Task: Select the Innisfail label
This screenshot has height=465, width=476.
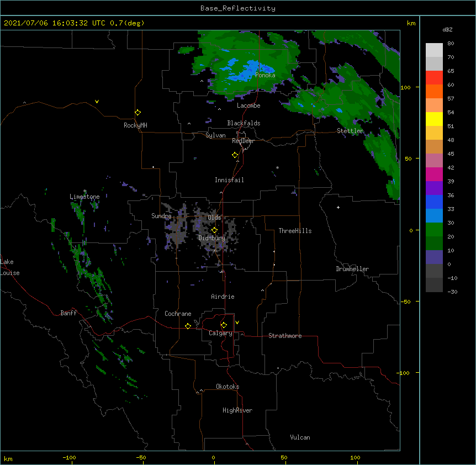Action: (x=229, y=180)
